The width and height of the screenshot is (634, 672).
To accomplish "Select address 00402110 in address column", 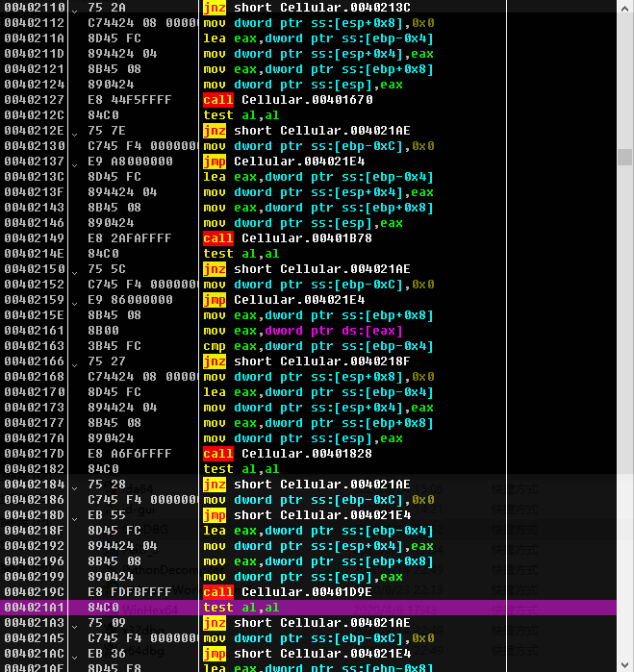I will 35,8.
